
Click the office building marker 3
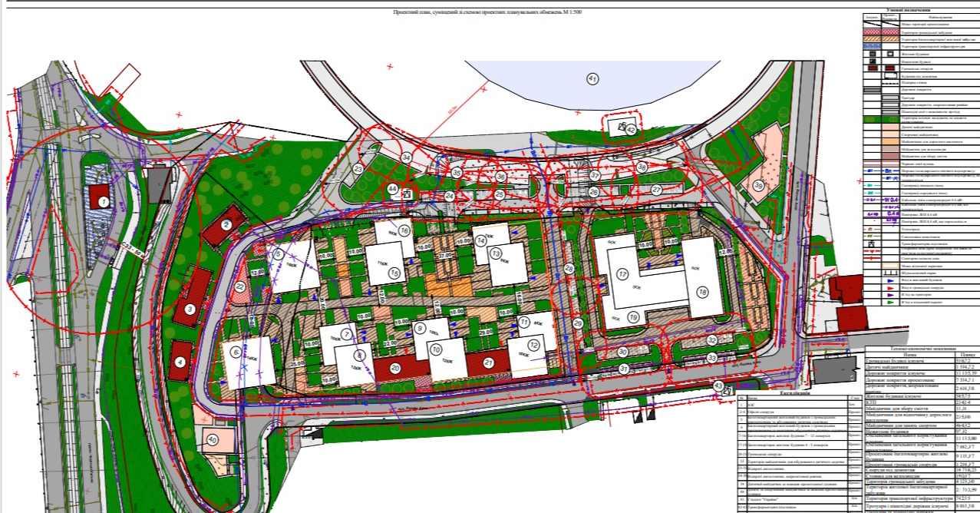pos(189,309)
